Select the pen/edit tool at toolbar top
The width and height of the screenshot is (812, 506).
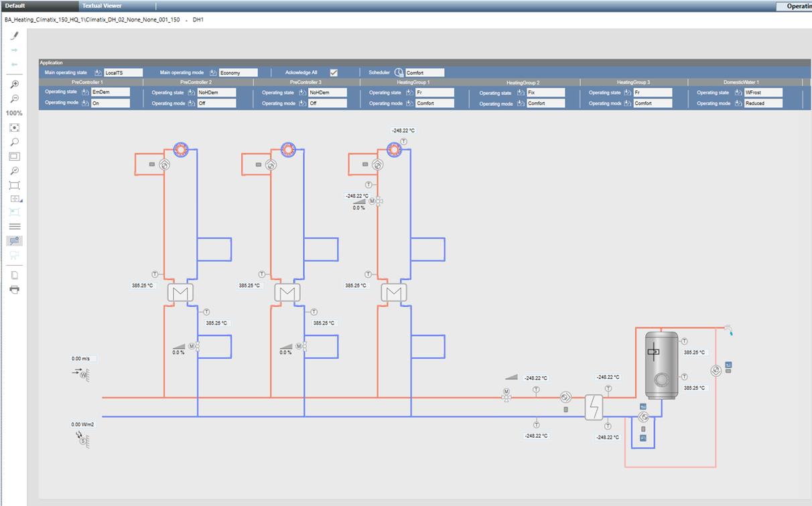(x=14, y=37)
